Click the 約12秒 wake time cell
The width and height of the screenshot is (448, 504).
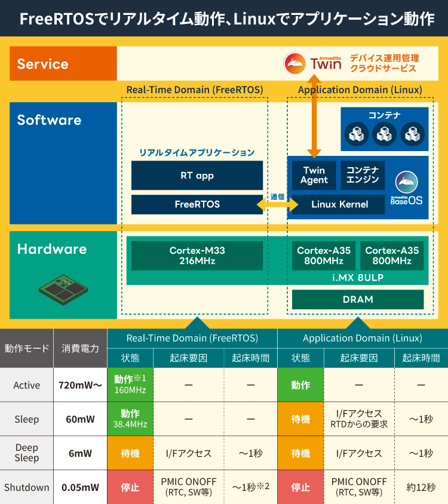coord(421,487)
